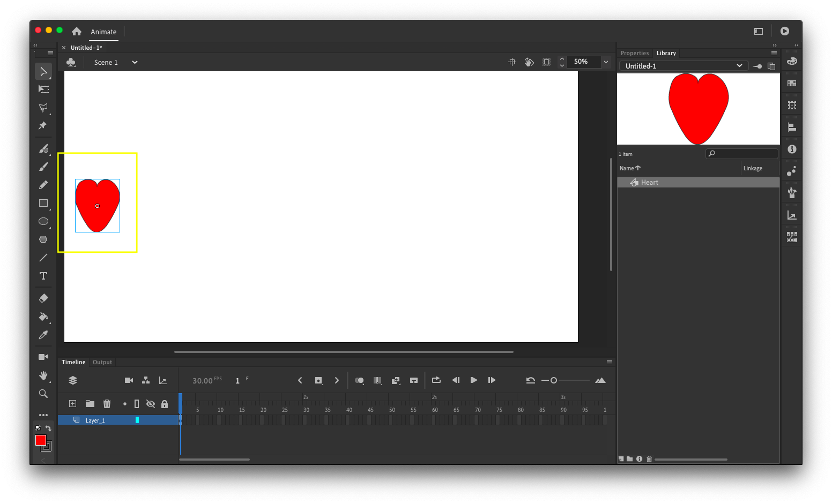Image resolution: width=832 pixels, height=504 pixels.
Task: Click the red fill color swatch
Action: click(40, 440)
